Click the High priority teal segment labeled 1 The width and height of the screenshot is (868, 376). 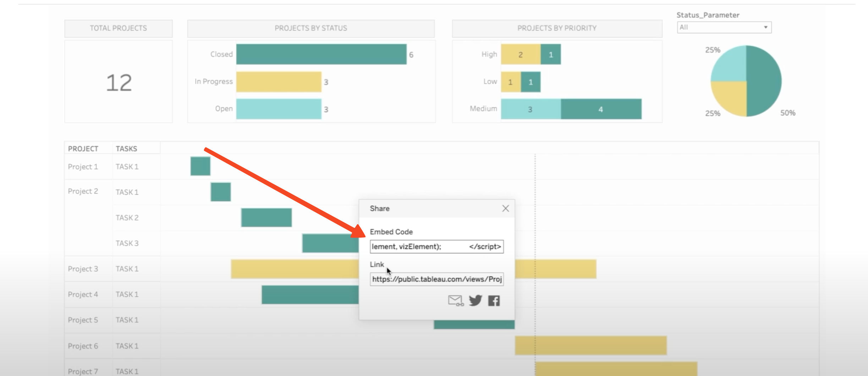[551, 54]
